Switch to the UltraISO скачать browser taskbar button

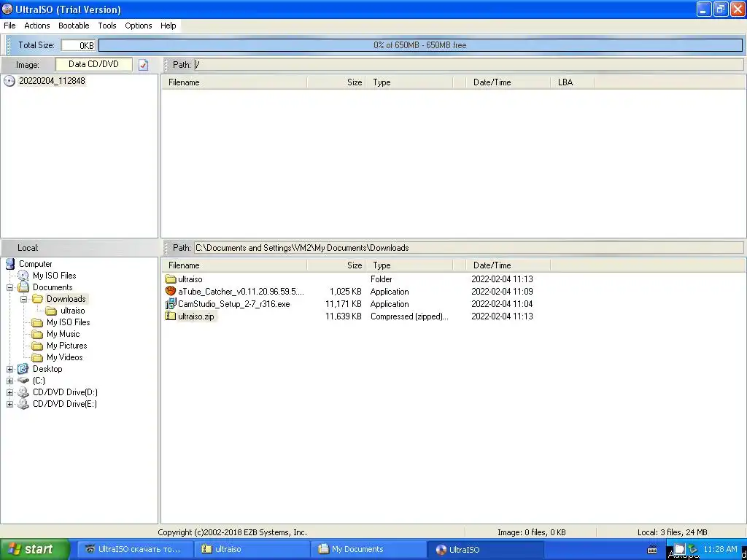pyautogui.click(x=135, y=549)
